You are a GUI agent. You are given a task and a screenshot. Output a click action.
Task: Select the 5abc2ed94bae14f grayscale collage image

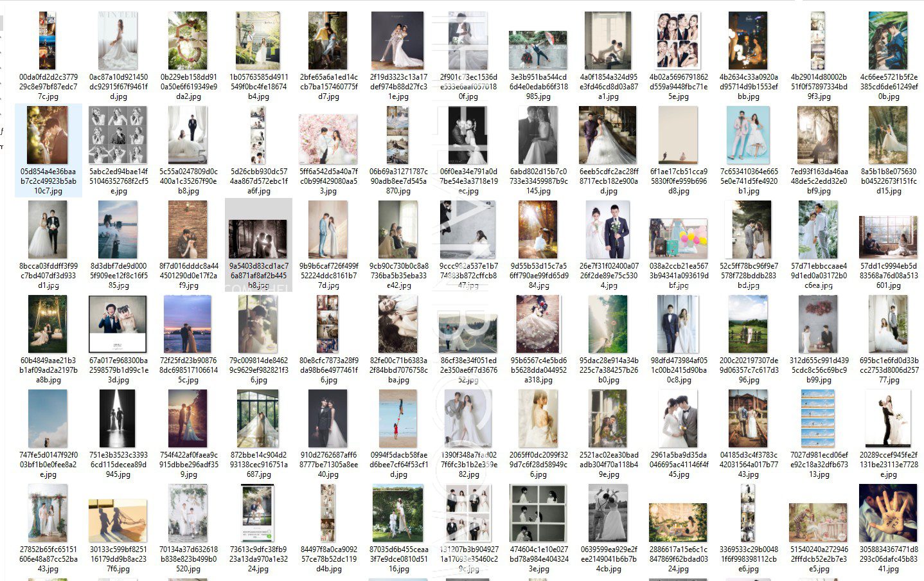[x=118, y=135]
